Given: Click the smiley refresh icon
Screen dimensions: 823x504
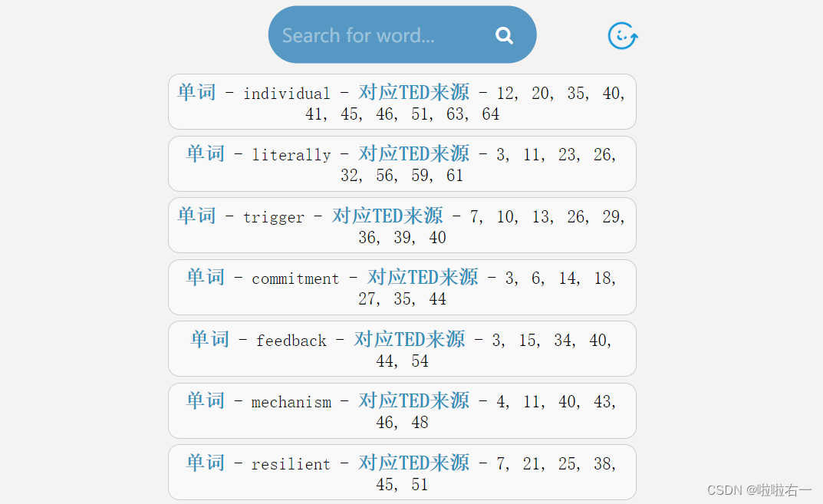Looking at the screenshot, I should [x=623, y=36].
